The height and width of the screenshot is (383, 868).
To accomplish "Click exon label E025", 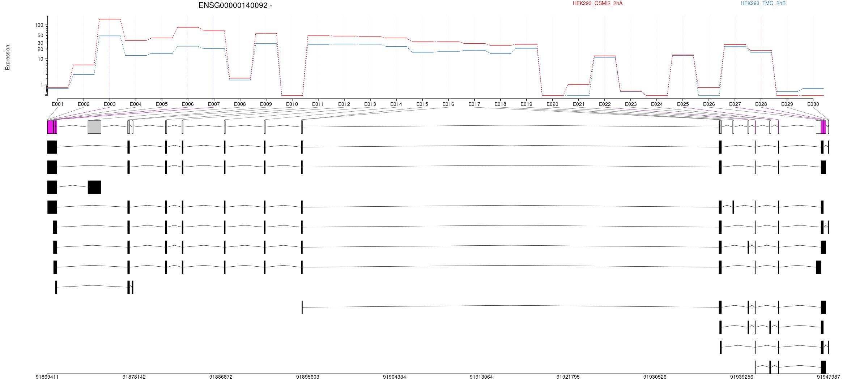I will click(x=683, y=104).
